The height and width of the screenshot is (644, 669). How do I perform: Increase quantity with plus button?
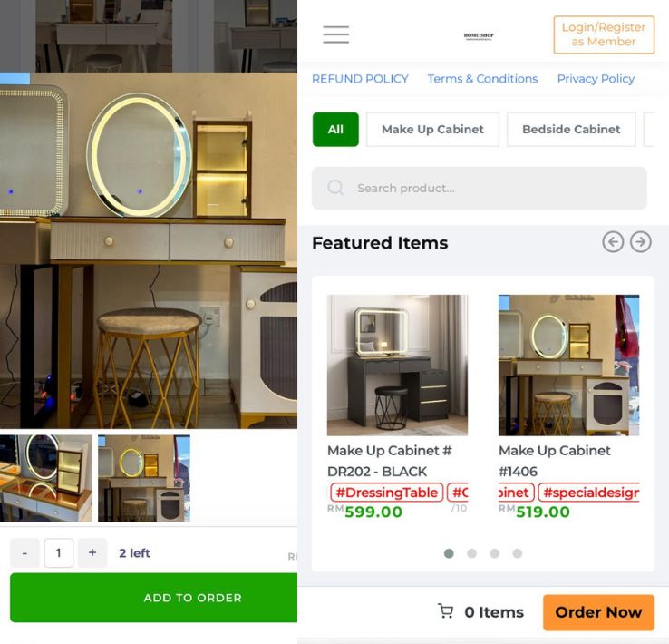coord(92,552)
